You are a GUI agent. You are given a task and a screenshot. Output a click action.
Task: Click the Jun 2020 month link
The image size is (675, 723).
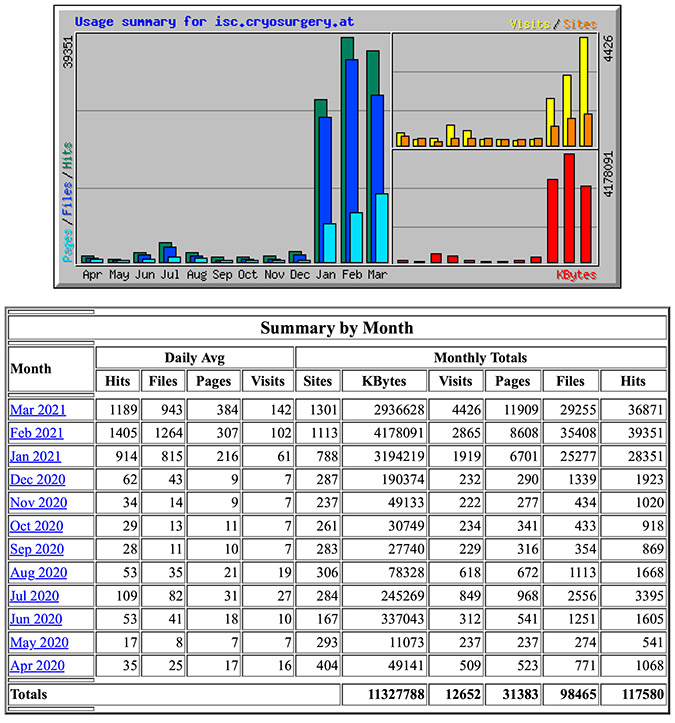tap(36, 619)
